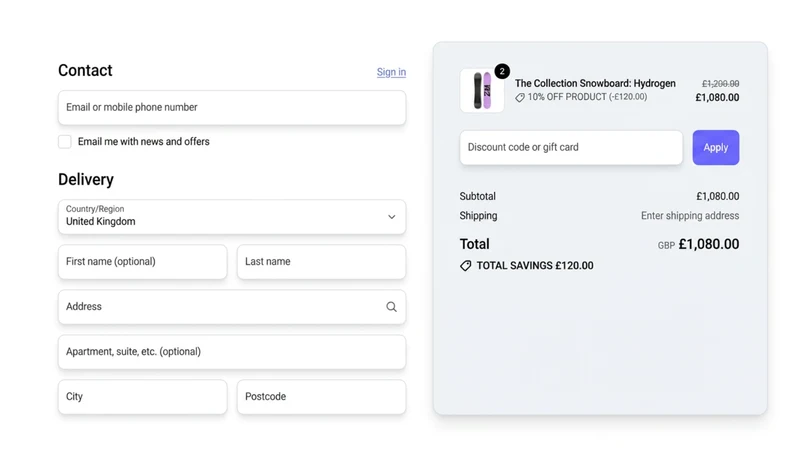The height and width of the screenshot is (450, 800).
Task: Click the quantity badge showing 2
Action: pyautogui.click(x=502, y=71)
